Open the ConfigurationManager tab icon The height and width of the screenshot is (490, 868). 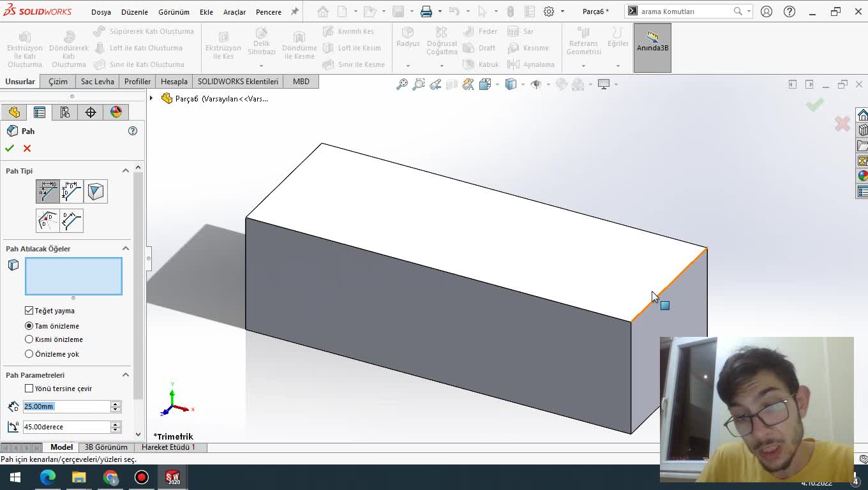click(x=65, y=112)
